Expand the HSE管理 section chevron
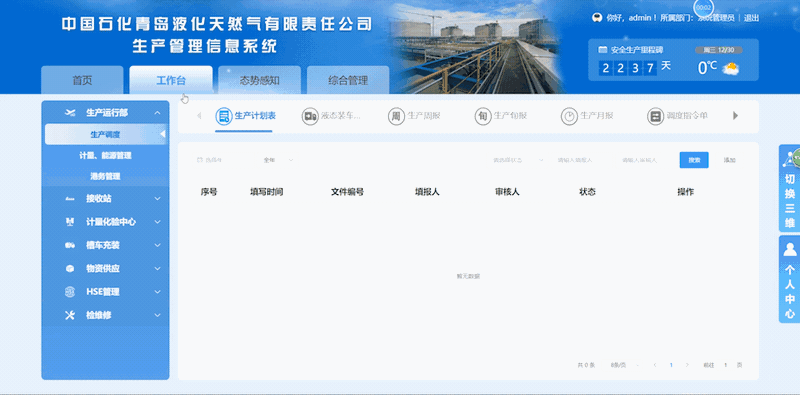 (157, 292)
